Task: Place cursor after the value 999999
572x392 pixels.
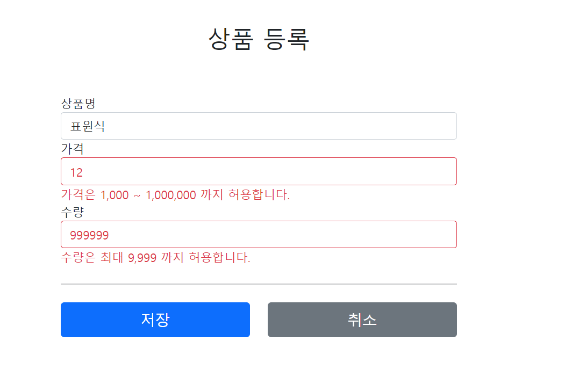Action: 110,235
